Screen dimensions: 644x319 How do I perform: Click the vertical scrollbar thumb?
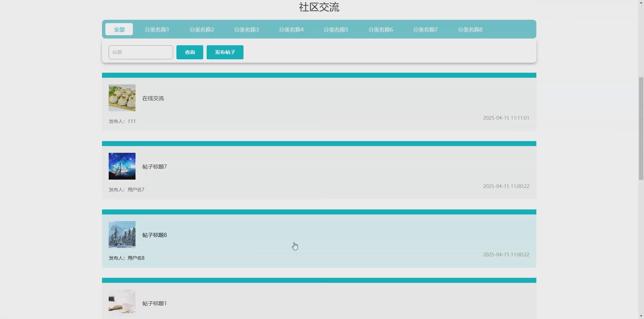tap(641, 129)
